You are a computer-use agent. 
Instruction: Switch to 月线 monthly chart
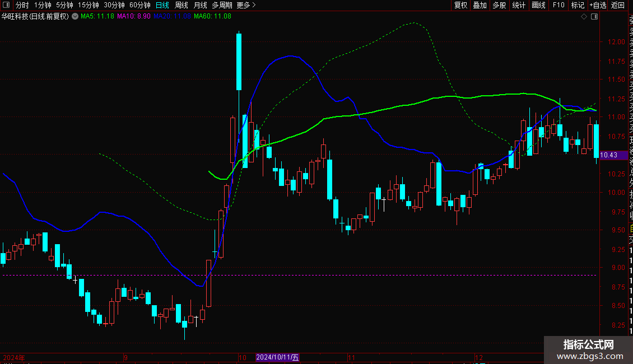click(x=200, y=5)
